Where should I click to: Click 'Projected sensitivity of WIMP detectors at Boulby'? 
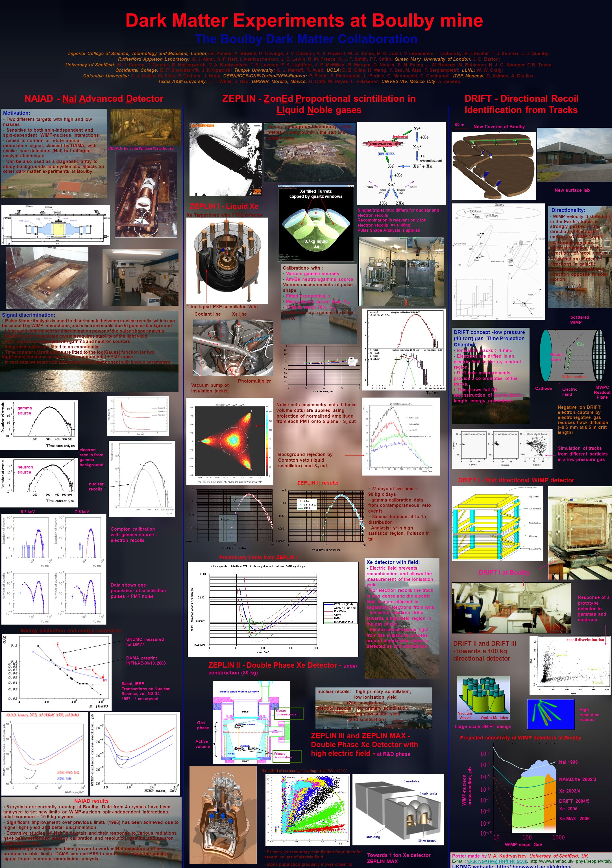click(520, 737)
